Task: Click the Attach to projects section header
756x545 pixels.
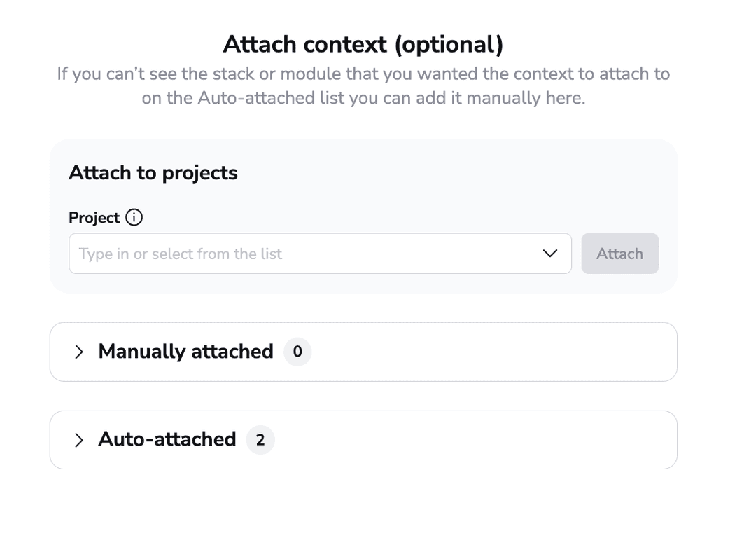Action: tap(153, 172)
